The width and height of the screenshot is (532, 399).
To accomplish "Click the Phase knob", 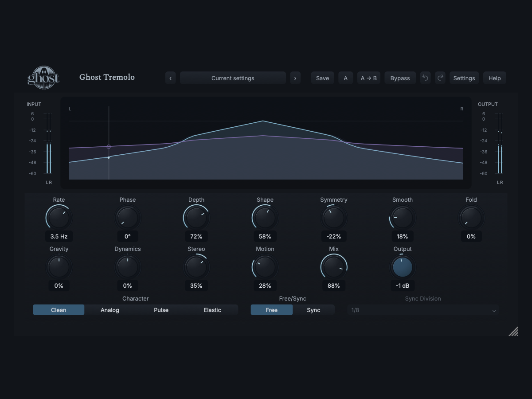I will (128, 218).
